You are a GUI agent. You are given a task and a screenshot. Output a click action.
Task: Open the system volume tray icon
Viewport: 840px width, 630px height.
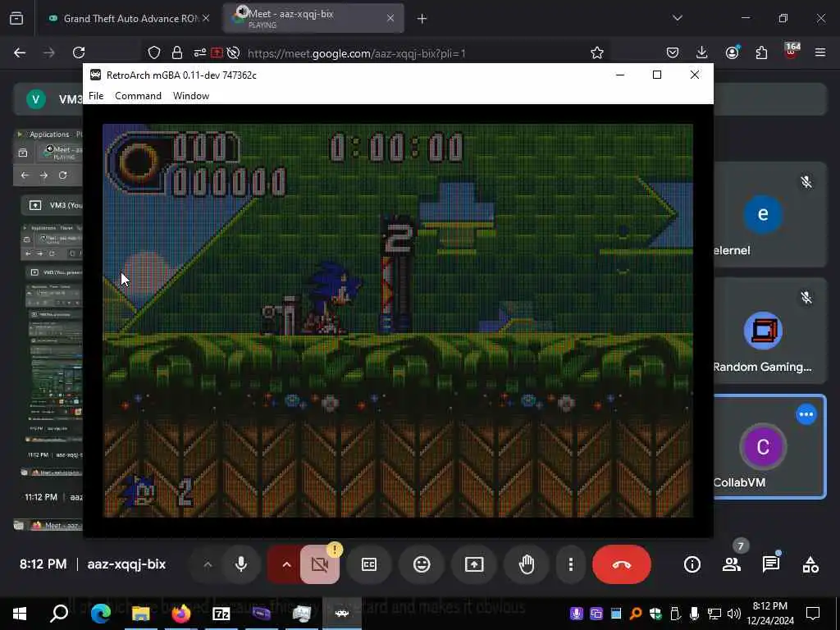point(734,614)
